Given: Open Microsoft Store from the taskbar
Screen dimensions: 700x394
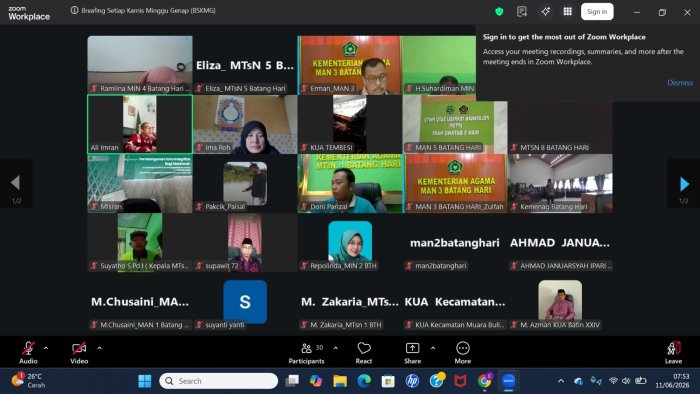Looking at the screenshot, I should coord(388,381).
